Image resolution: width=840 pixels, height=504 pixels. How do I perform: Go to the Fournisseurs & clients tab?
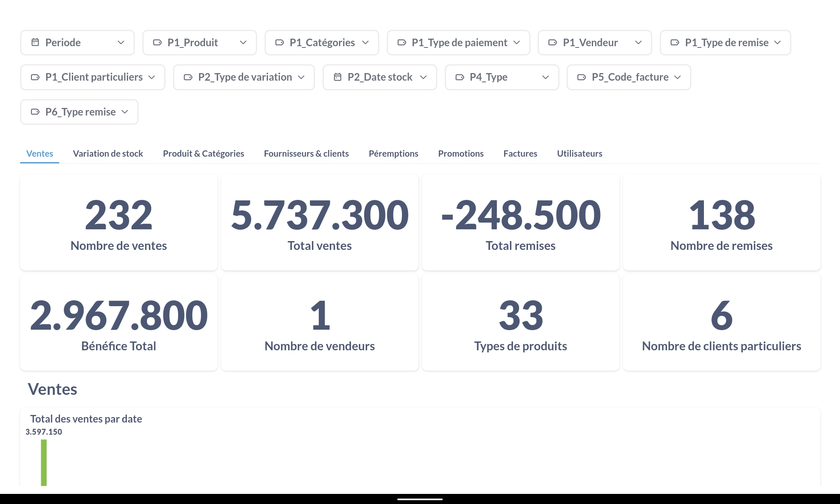tap(306, 154)
